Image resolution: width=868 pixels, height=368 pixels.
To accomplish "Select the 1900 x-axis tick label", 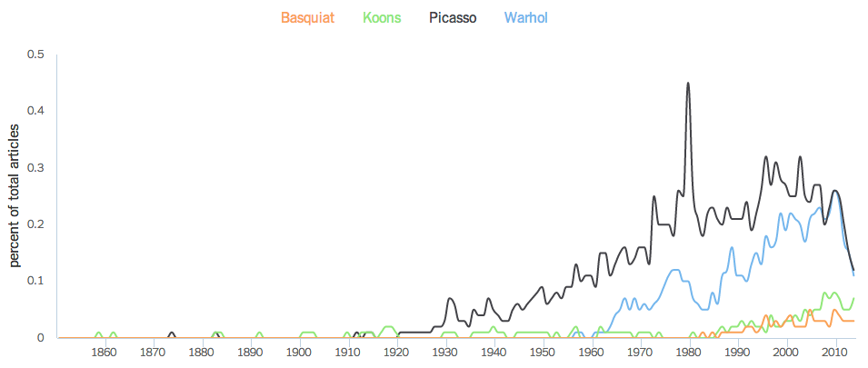I will point(300,353).
